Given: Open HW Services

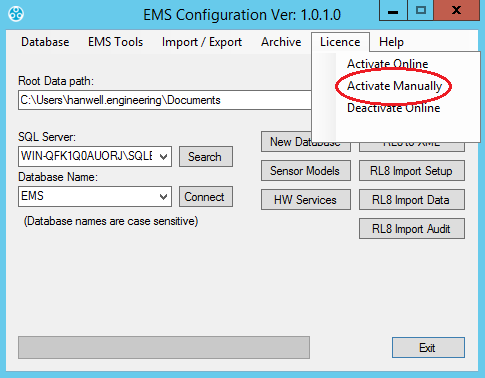Looking at the screenshot, I should click(306, 200).
